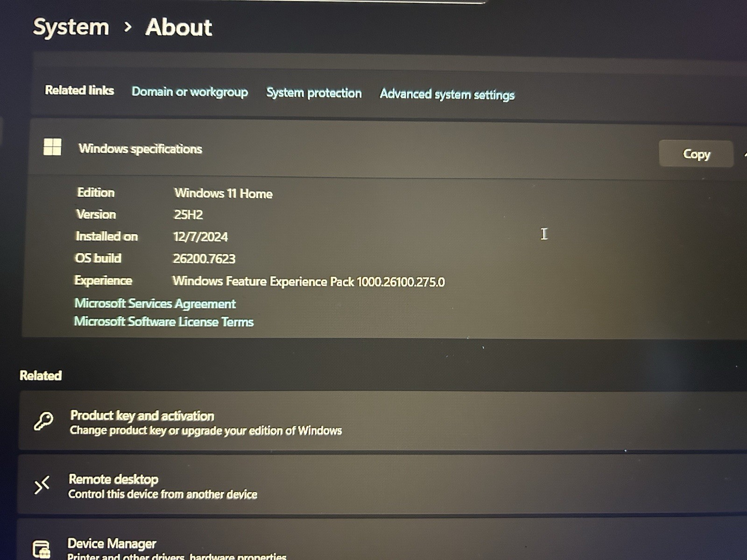
Task: Click the Related section heading
Action: coord(41,376)
